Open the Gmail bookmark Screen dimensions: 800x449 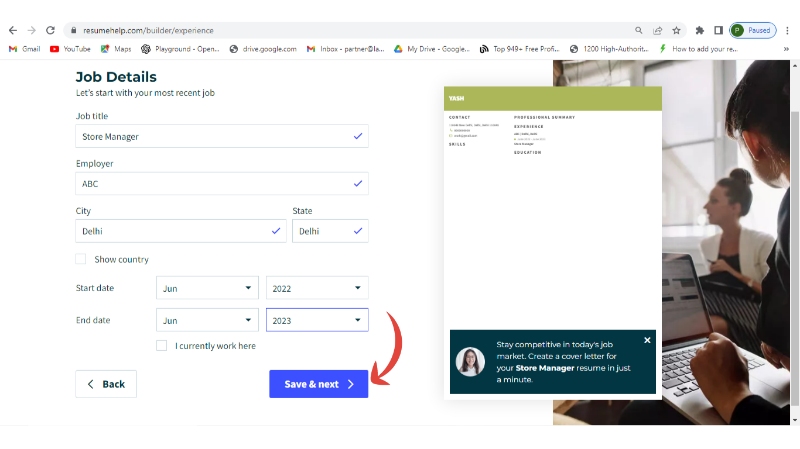pyautogui.click(x=25, y=48)
